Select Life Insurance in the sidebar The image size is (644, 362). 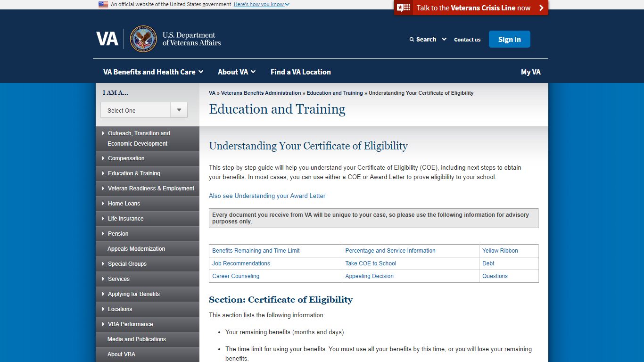147,219
